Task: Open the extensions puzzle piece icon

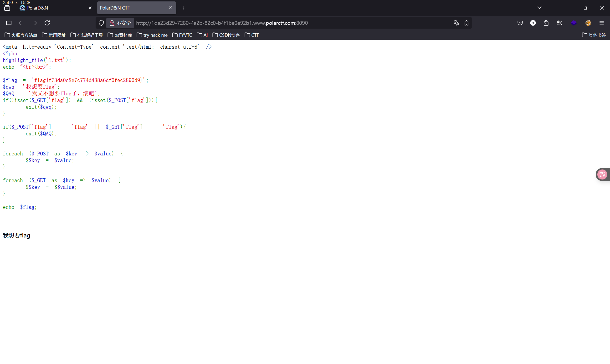Action: click(546, 23)
